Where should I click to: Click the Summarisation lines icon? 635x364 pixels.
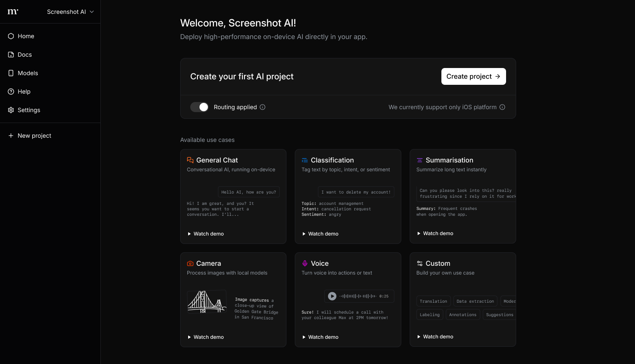click(x=420, y=160)
